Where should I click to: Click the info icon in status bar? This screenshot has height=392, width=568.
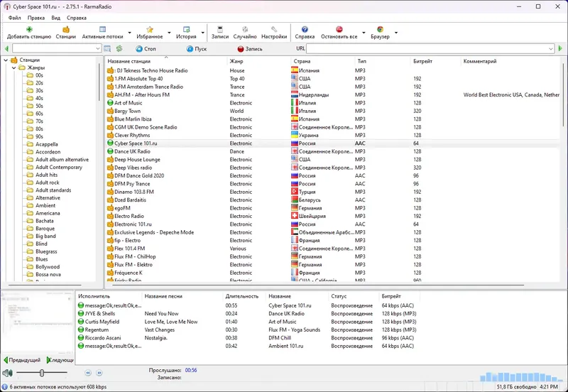[x=5, y=387]
